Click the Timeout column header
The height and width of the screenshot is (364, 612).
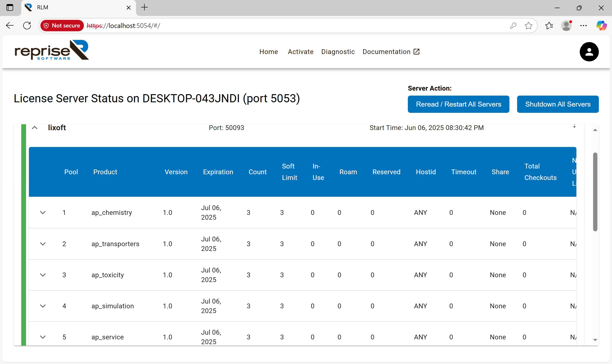coord(464,172)
